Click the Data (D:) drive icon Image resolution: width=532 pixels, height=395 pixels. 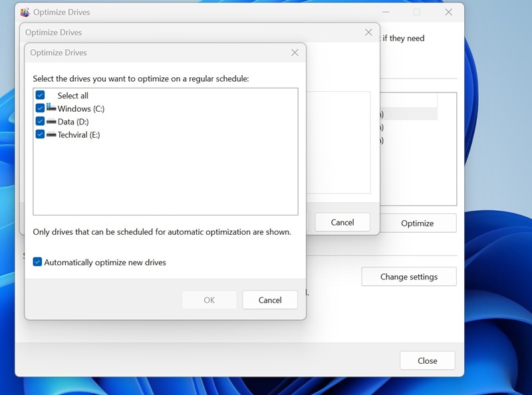(51, 122)
